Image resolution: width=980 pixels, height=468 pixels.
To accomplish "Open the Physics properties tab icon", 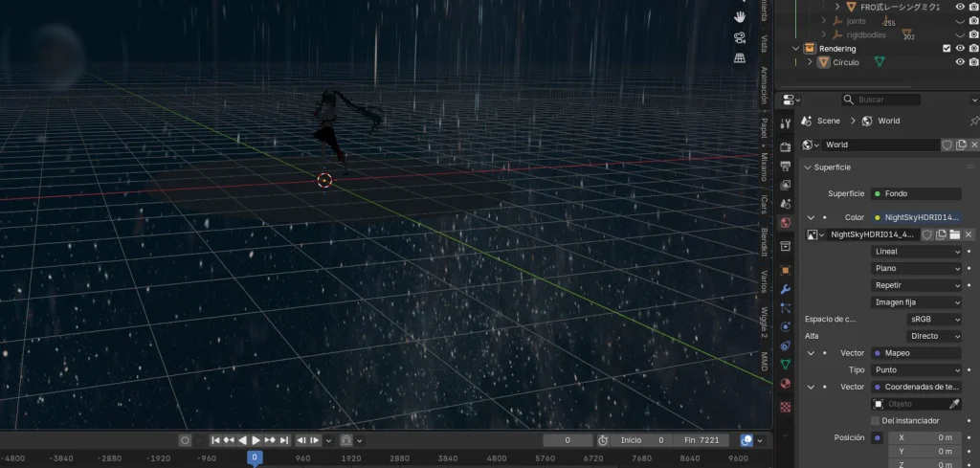I will coord(786,326).
